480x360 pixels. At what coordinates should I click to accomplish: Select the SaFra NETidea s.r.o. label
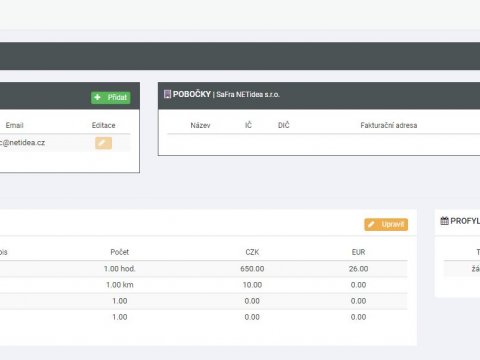248,95
